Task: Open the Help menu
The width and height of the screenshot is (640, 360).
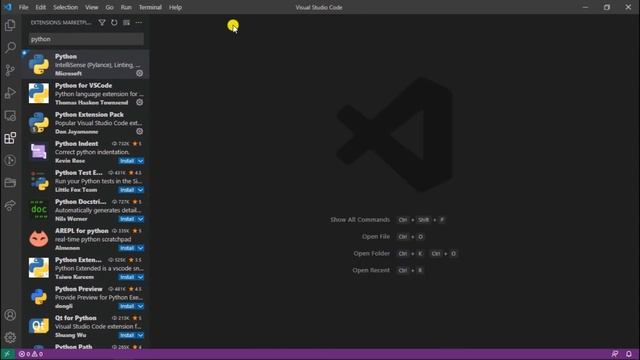Action: click(176, 7)
